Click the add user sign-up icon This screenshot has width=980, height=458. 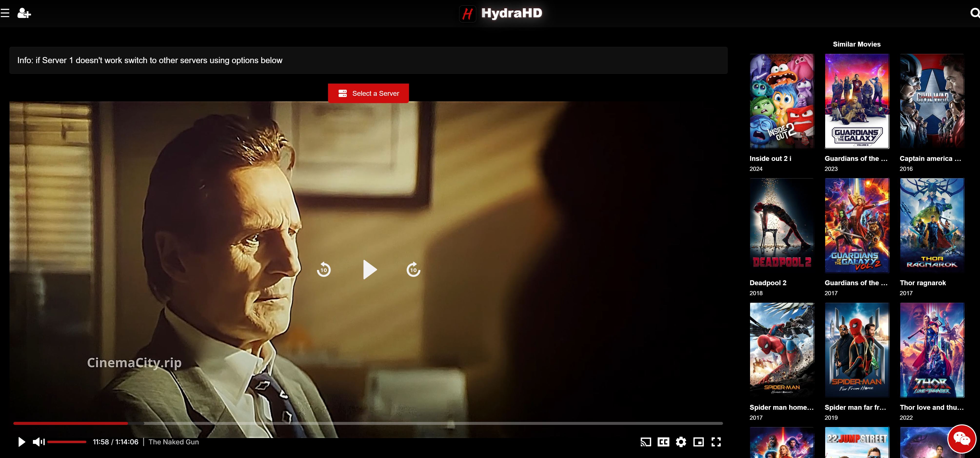(x=24, y=13)
